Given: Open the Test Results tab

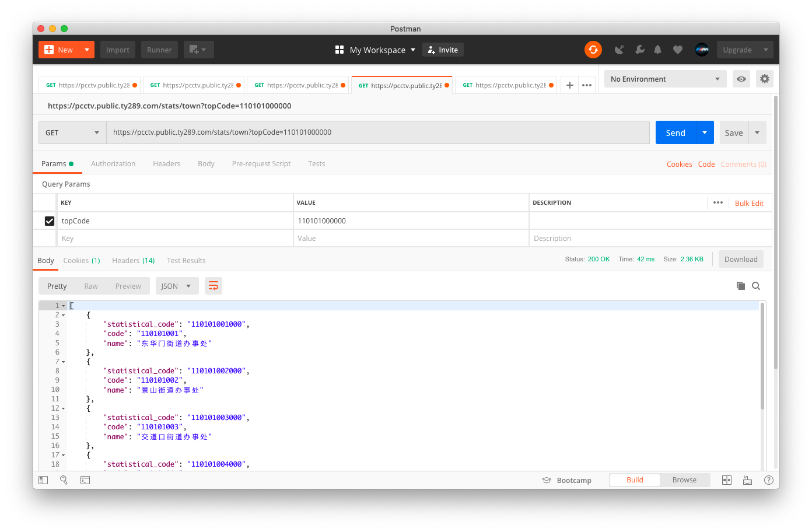Looking at the screenshot, I should (186, 261).
